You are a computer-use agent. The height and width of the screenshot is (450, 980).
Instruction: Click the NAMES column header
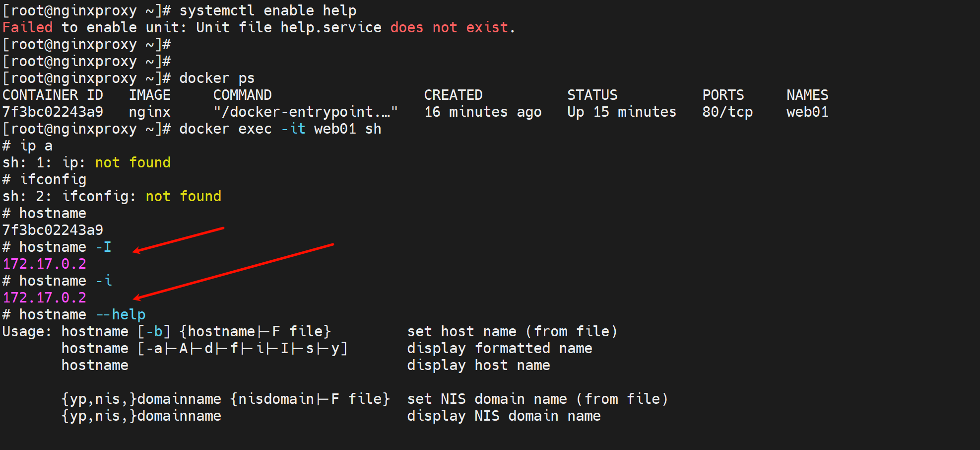[x=807, y=95]
